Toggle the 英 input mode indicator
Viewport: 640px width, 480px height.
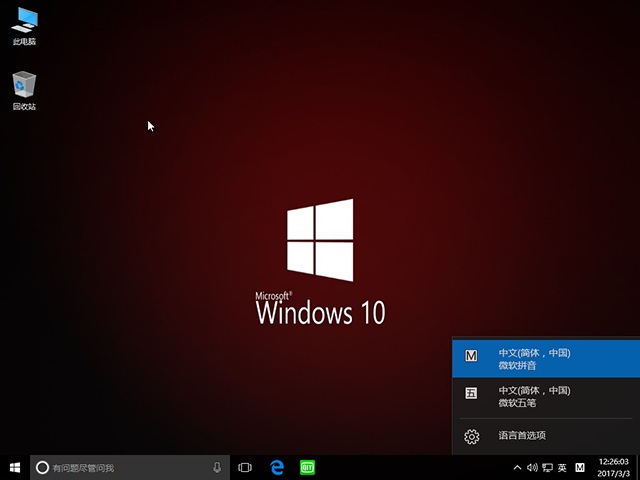pyautogui.click(x=562, y=467)
